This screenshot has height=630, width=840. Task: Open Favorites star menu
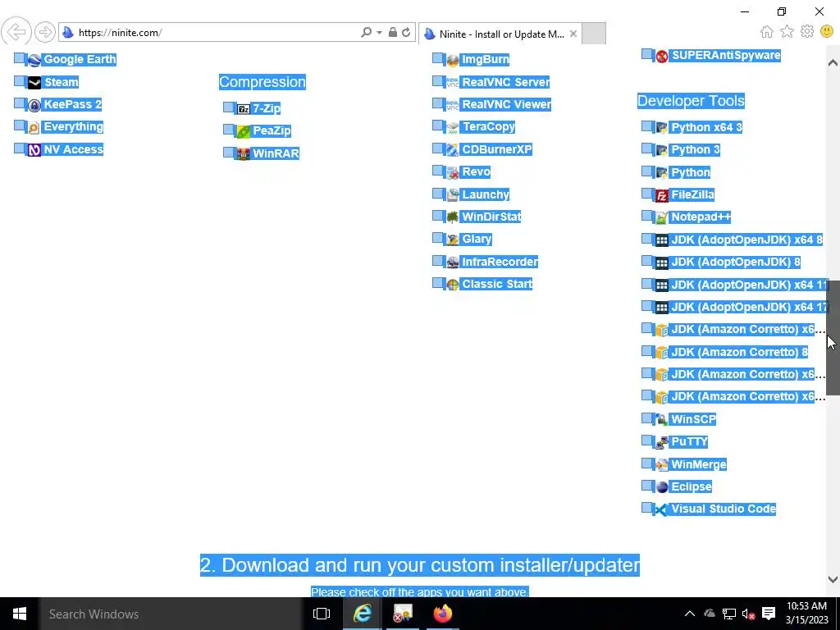point(787,32)
